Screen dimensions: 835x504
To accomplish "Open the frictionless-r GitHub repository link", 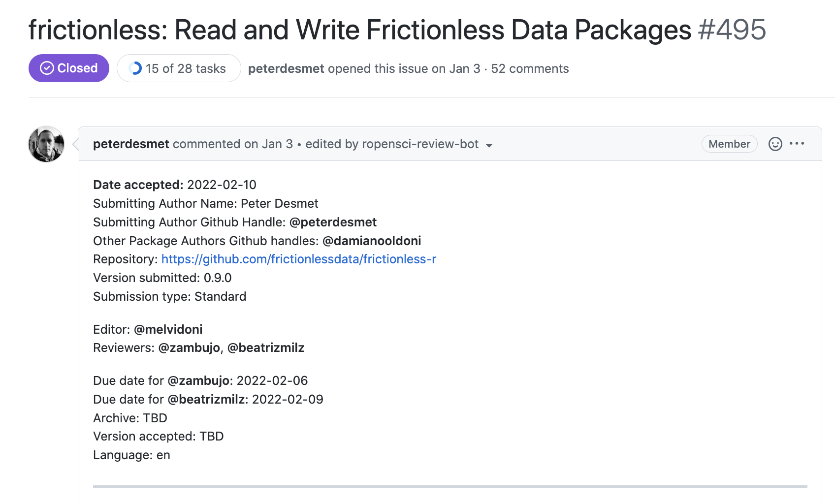I will pos(299,259).
